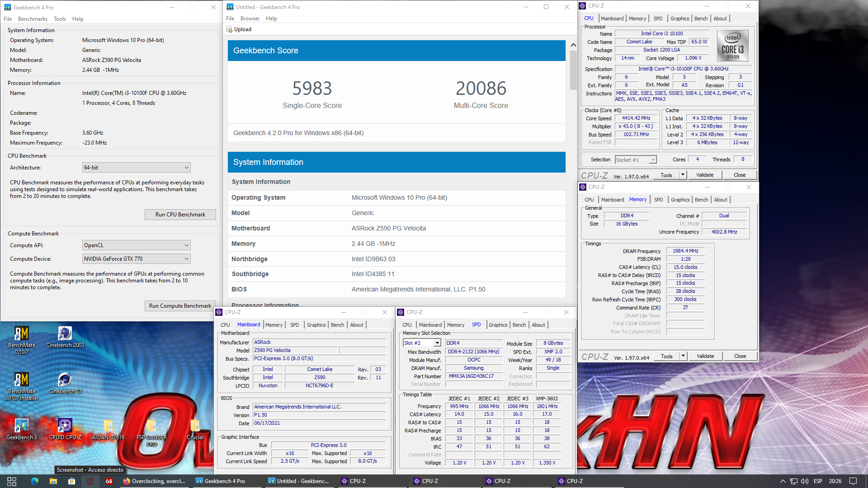Open Compute API OpenCL dropdown
The image size is (868, 488).
coord(136,245)
